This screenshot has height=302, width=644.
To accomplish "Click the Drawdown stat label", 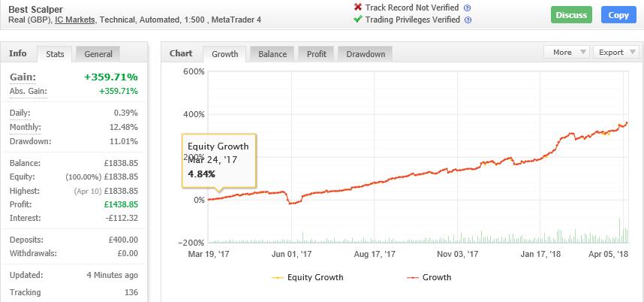I will (30, 141).
